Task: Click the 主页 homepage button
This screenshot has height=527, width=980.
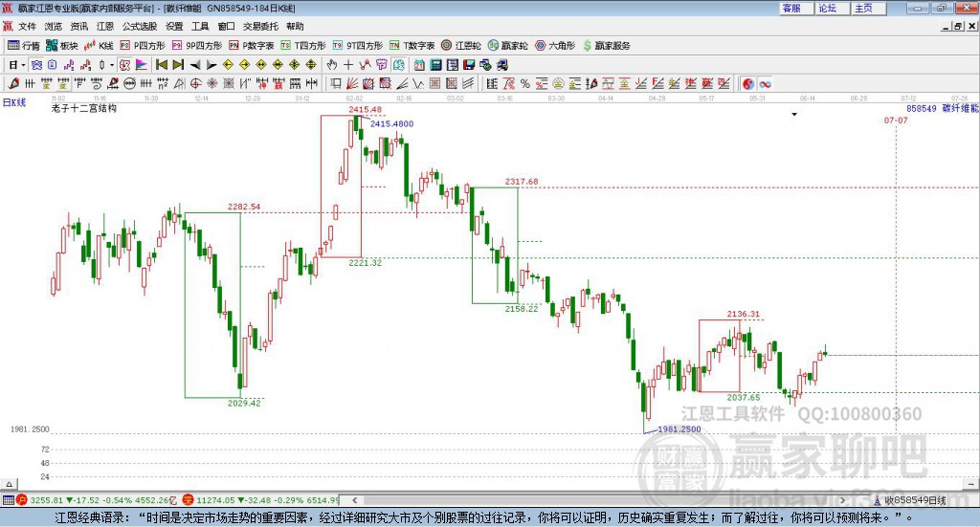Action: tap(868, 8)
